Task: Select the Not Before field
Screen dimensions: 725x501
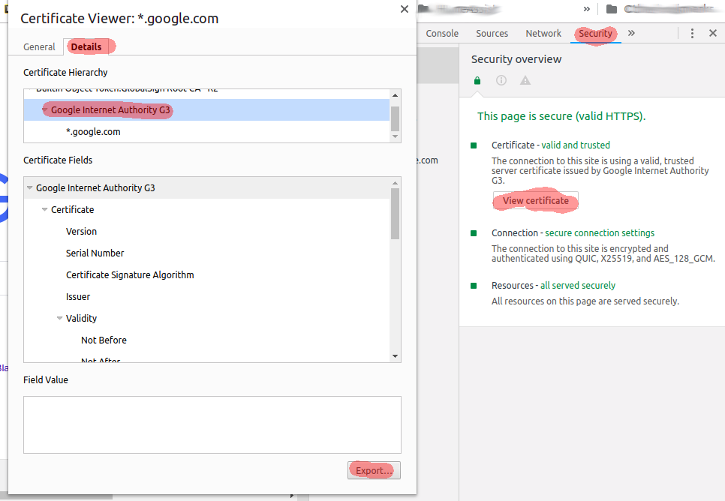Action: pos(104,340)
